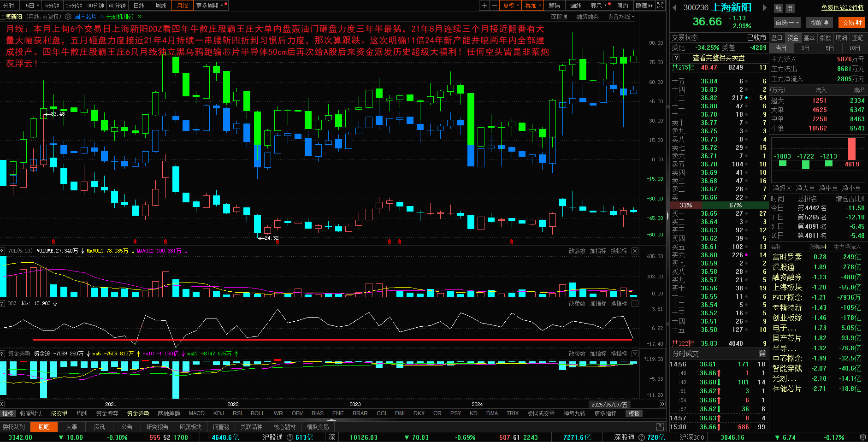Click 深股通 link above chart
The width and height of the screenshot is (868, 442).
(559, 17)
